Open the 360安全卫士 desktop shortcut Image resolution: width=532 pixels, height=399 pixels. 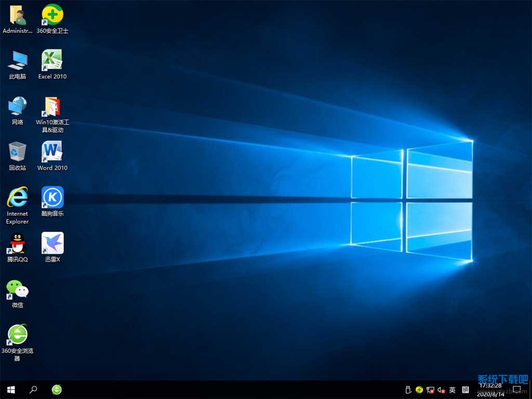coord(52,15)
